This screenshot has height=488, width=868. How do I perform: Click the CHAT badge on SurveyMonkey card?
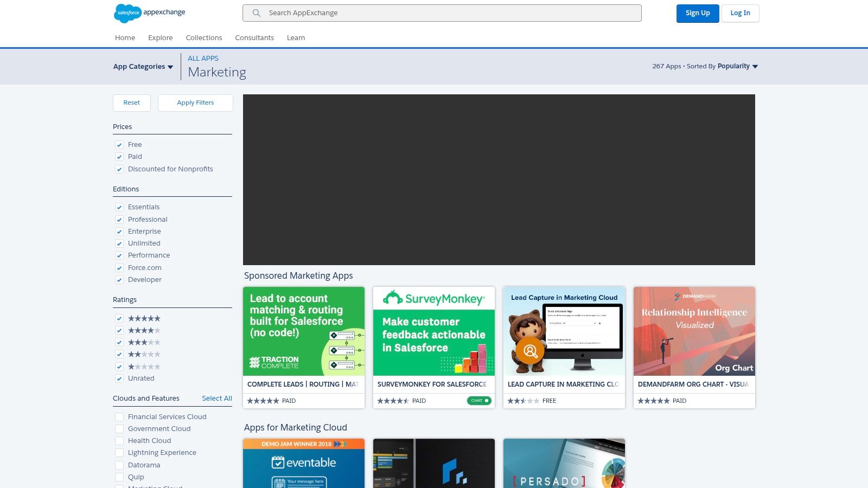479,401
